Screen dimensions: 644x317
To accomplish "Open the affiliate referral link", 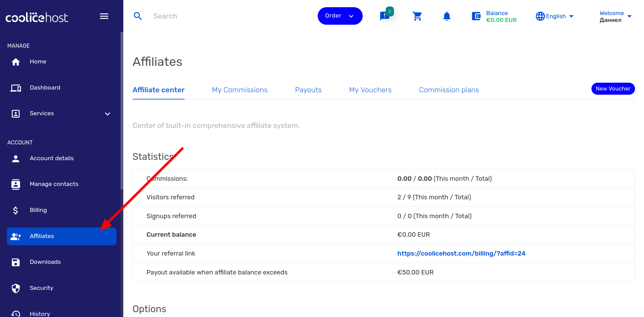I will [461, 254].
